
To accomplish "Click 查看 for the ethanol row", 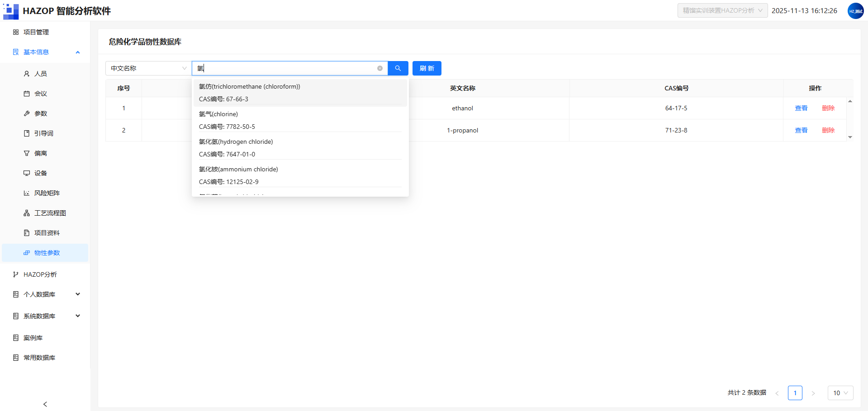I will (x=801, y=108).
